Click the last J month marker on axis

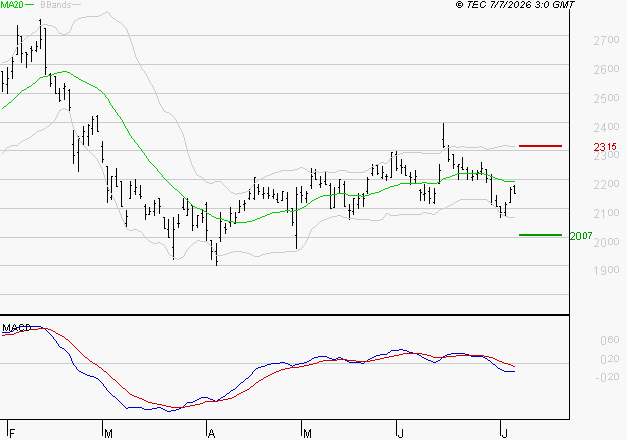(x=505, y=433)
